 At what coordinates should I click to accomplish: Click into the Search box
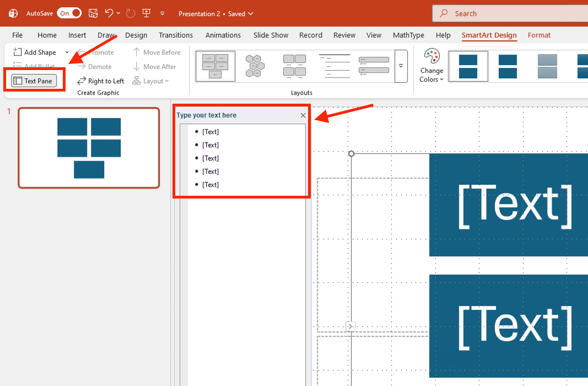point(510,13)
